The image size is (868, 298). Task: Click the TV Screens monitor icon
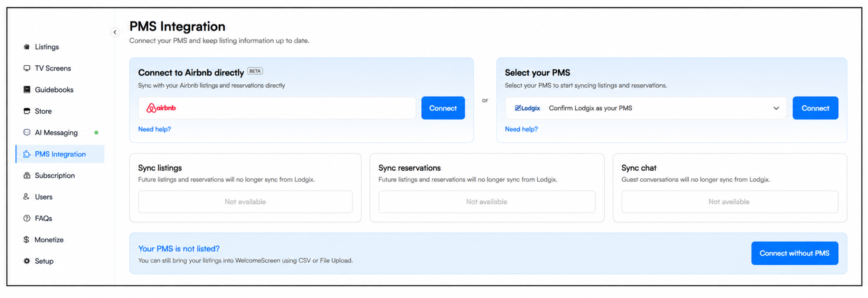[27, 68]
